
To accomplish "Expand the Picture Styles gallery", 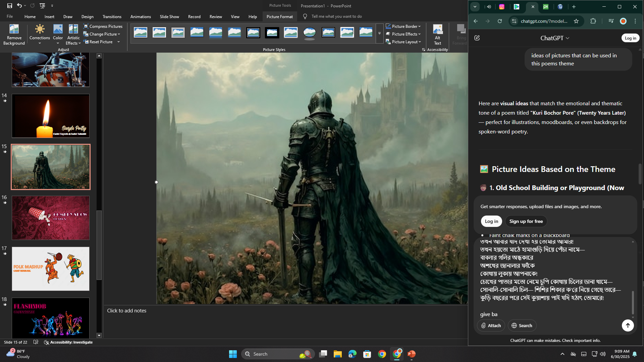I will click(x=379, y=33).
